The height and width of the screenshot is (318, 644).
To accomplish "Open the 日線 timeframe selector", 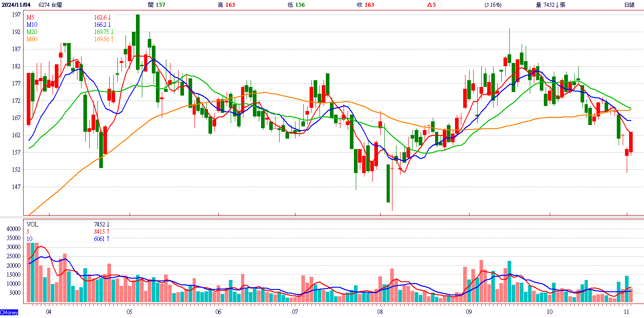I will pos(629,5).
